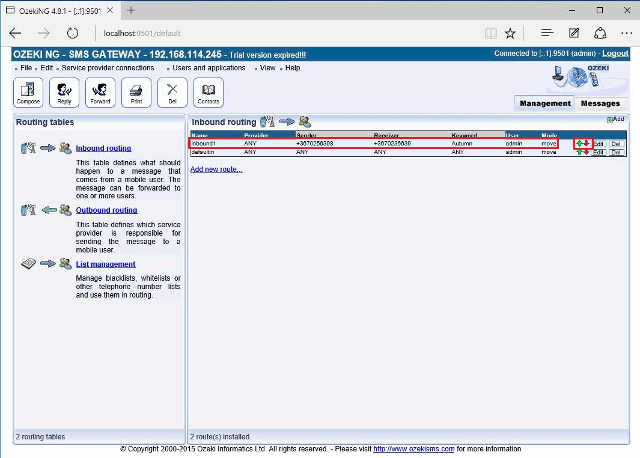Move defaultin route down with red arrow
640x458 pixels.
pos(586,152)
